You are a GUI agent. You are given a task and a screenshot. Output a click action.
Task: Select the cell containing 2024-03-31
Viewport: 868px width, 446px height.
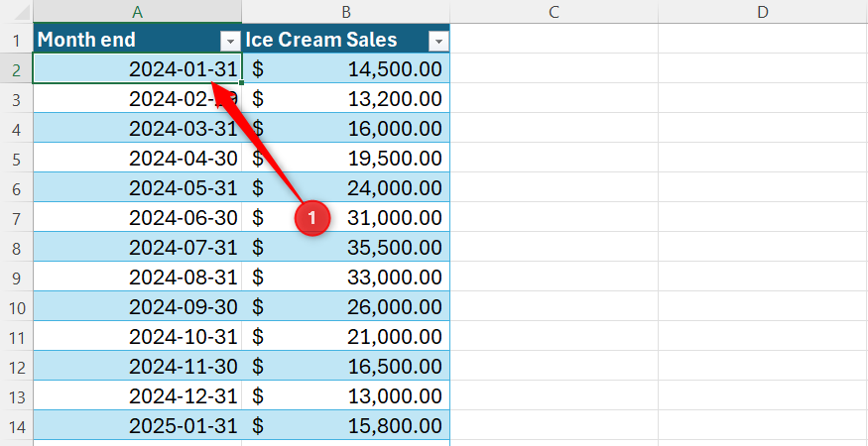137,129
